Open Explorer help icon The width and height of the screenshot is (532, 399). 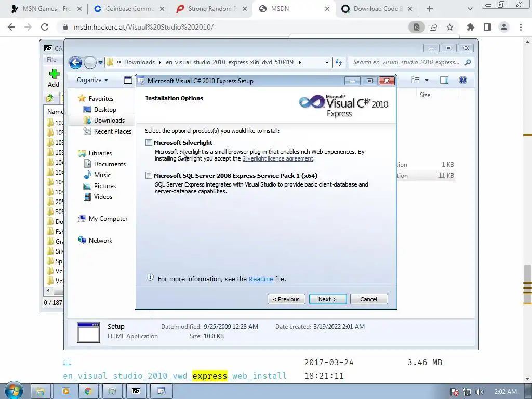[x=463, y=80]
